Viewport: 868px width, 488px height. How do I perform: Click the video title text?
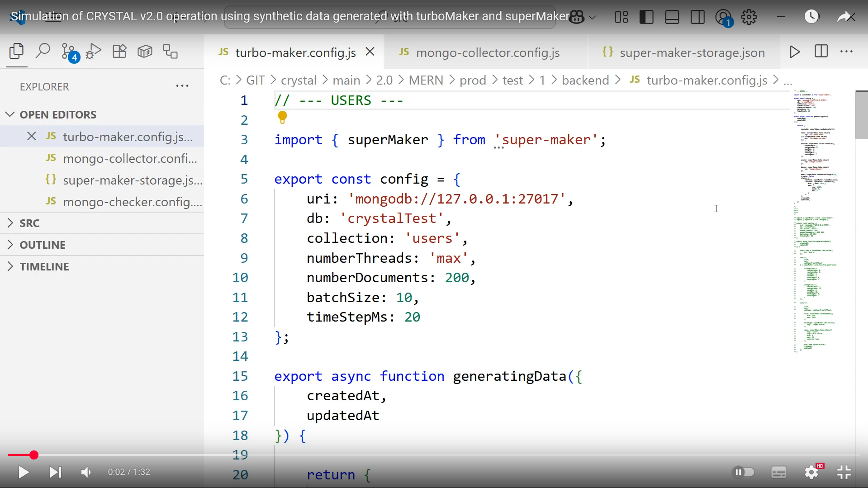coord(290,16)
